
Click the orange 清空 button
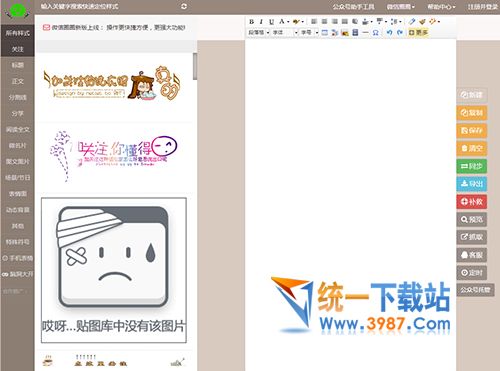[x=472, y=148]
